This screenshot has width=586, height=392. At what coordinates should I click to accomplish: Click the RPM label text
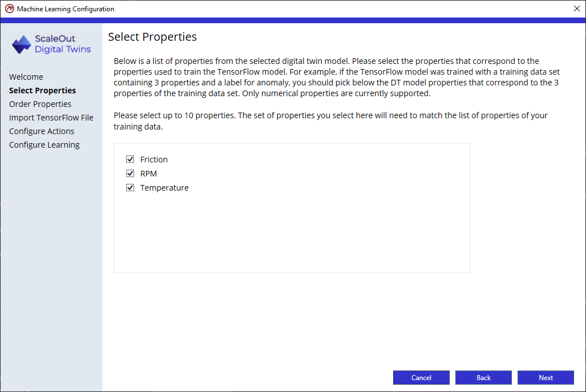pyautogui.click(x=148, y=174)
